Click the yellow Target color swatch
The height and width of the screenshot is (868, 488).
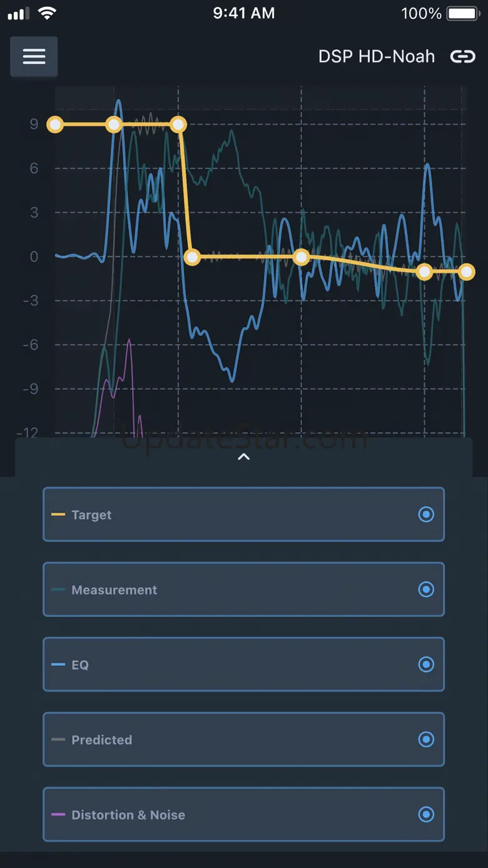coord(58,514)
